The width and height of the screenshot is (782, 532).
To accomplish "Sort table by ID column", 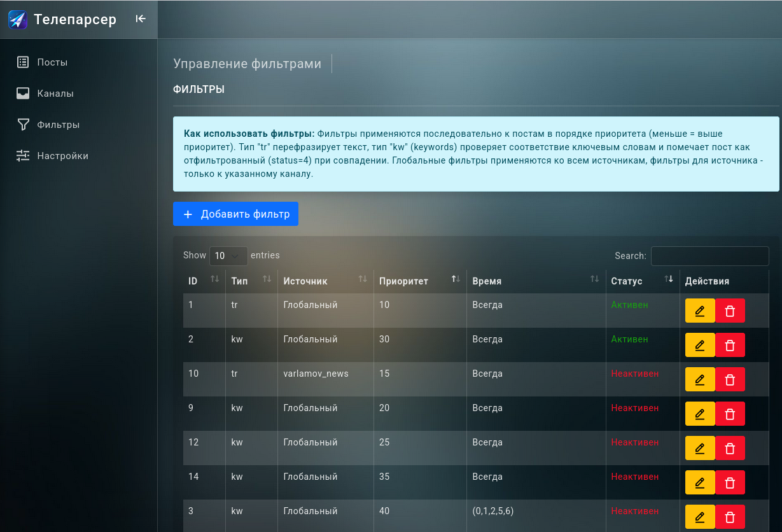I will (204, 281).
